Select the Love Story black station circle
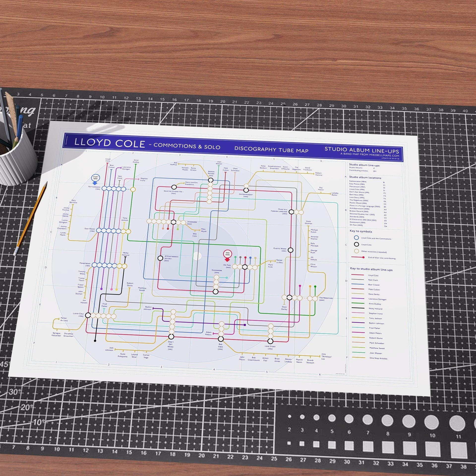The height and width of the screenshot is (476, 476). 270,341
